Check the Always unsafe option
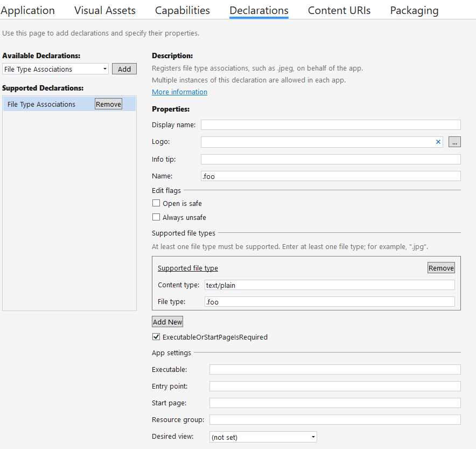 pos(156,217)
